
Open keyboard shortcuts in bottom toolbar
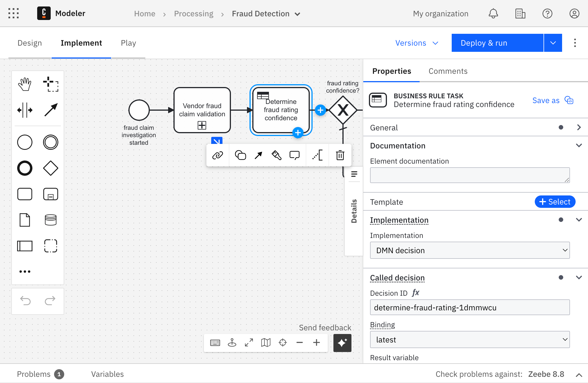(x=215, y=343)
